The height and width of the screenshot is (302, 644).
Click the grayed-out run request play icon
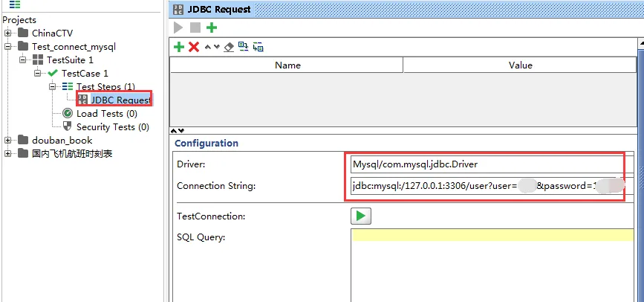[178, 28]
